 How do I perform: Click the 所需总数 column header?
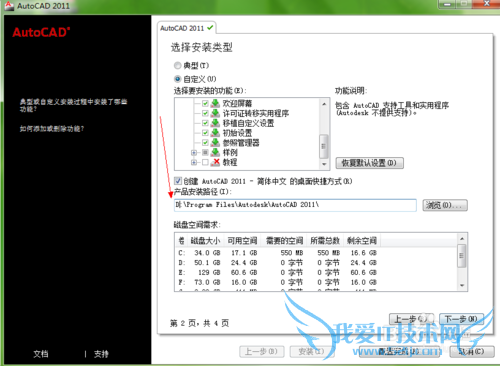tap(325, 240)
